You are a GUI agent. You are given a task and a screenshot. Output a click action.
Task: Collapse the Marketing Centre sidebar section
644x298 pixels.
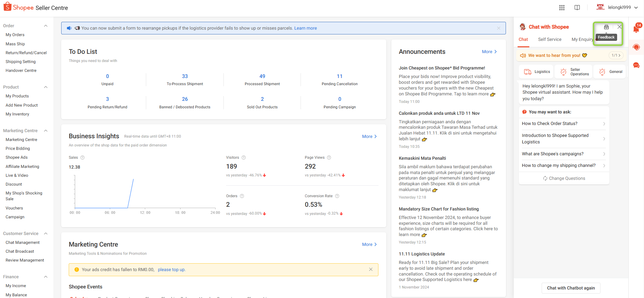point(46,131)
